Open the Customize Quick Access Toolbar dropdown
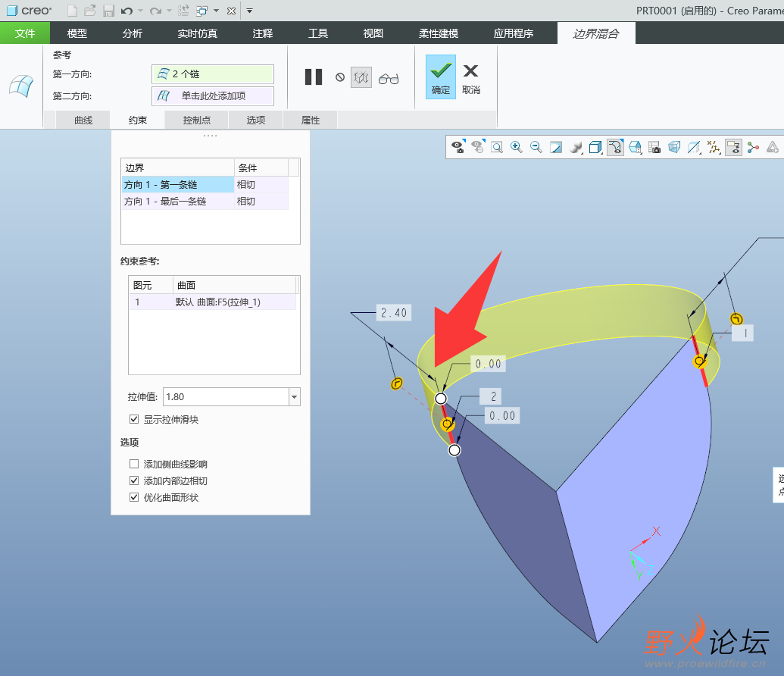Viewport: 784px width, 676px height. [249, 11]
